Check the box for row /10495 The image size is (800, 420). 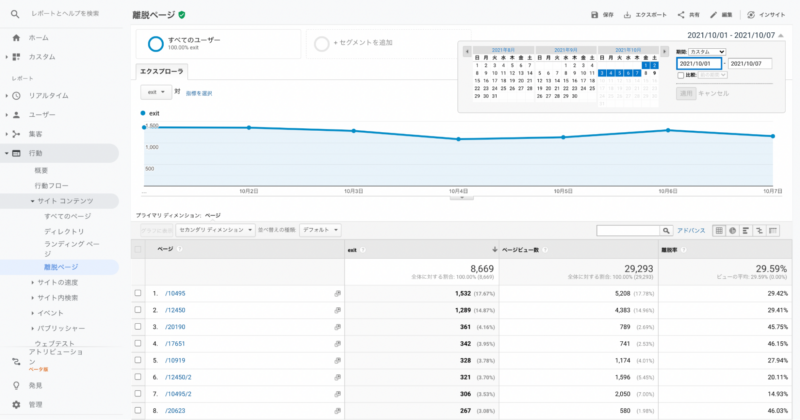point(138,293)
